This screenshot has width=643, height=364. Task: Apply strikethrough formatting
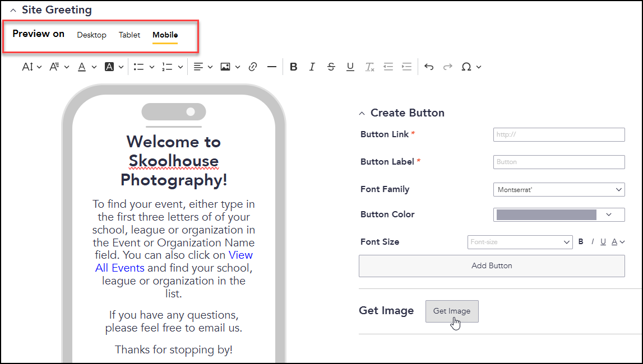[331, 67]
